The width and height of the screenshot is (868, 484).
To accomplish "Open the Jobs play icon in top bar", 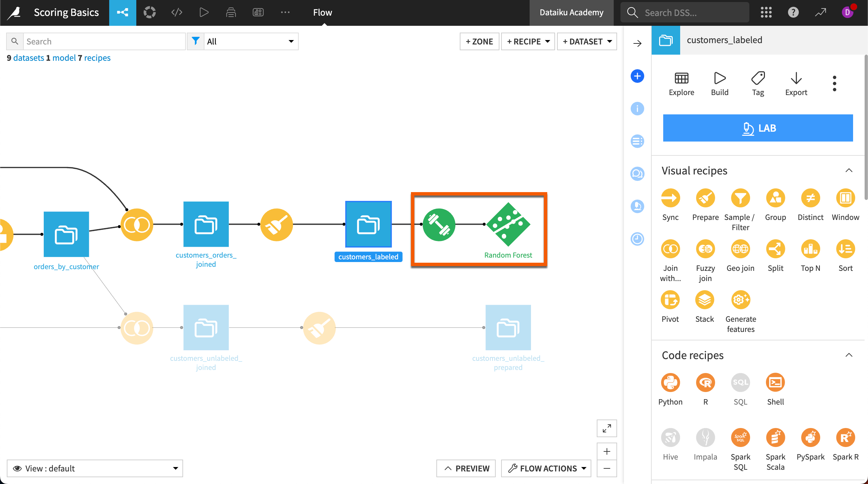I will pyautogui.click(x=204, y=12).
